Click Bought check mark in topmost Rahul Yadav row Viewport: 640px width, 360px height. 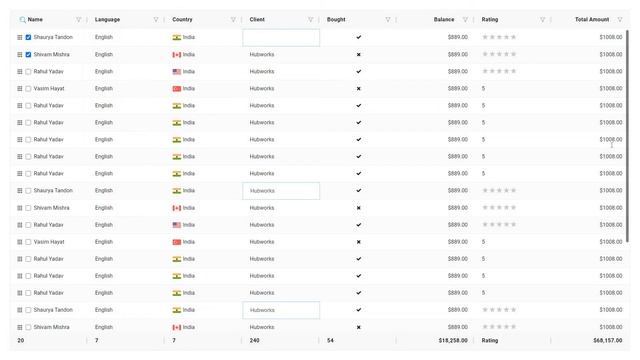(x=359, y=71)
